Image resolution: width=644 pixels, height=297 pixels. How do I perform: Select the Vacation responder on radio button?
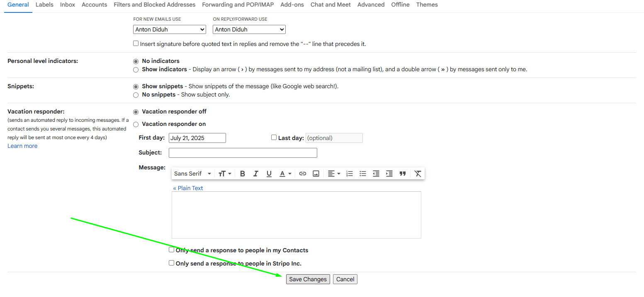click(136, 124)
